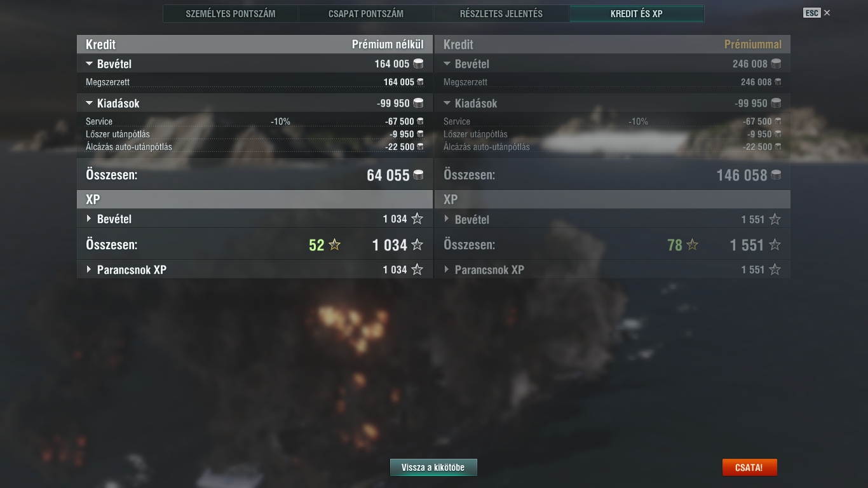Click the star icon next to 52 free XP
This screenshot has width=868, height=488.
334,245
